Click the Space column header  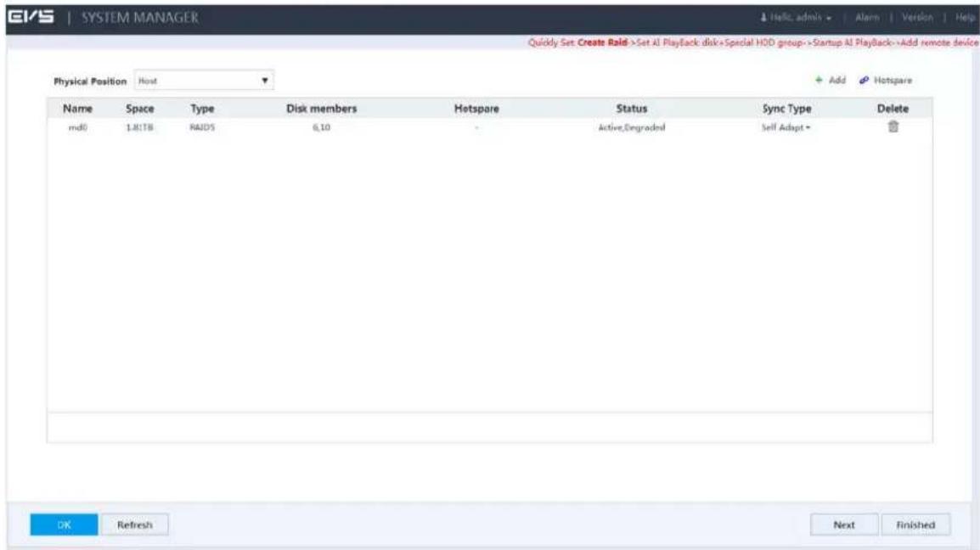click(139, 108)
